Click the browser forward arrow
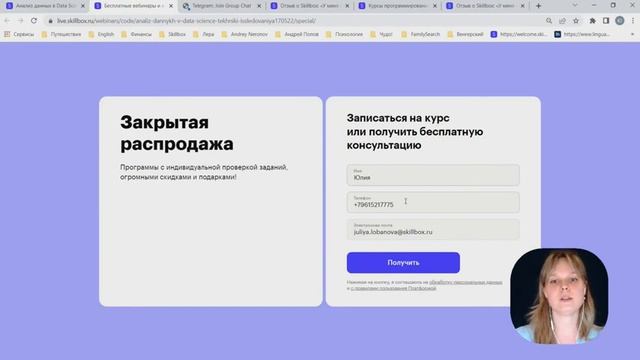This screenshot has height=360, width=640. point(20,20)
